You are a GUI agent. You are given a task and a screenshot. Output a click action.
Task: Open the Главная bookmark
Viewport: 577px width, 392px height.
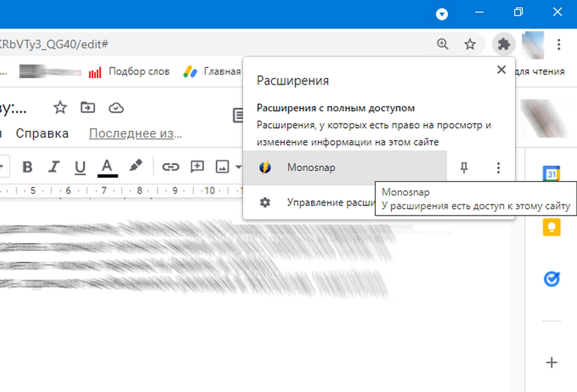212,72
